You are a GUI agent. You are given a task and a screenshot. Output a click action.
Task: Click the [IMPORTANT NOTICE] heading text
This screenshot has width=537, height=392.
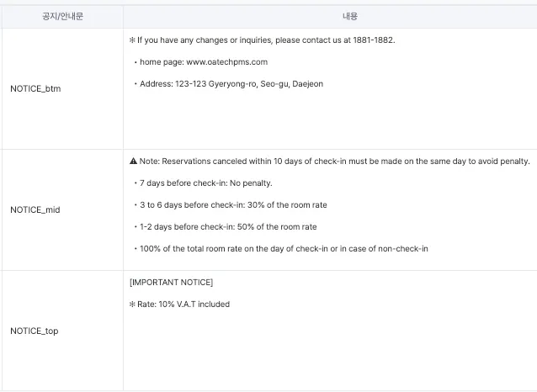coord(171,283)
